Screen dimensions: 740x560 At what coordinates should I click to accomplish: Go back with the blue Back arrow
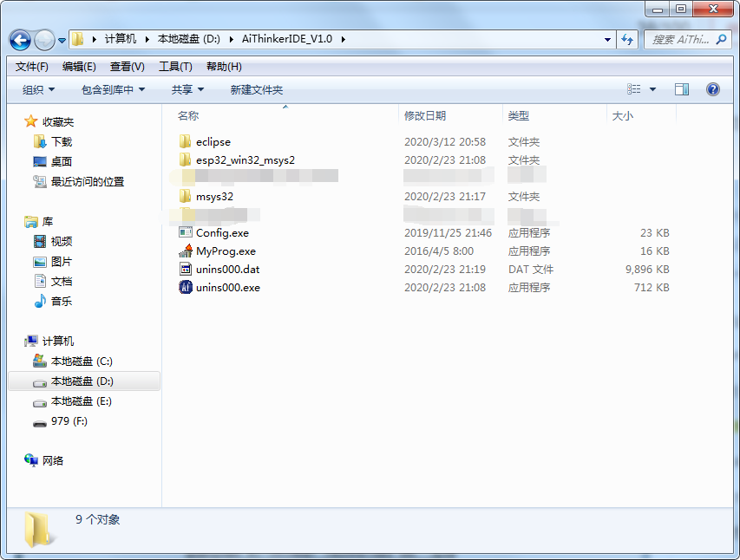click(20, 40)
